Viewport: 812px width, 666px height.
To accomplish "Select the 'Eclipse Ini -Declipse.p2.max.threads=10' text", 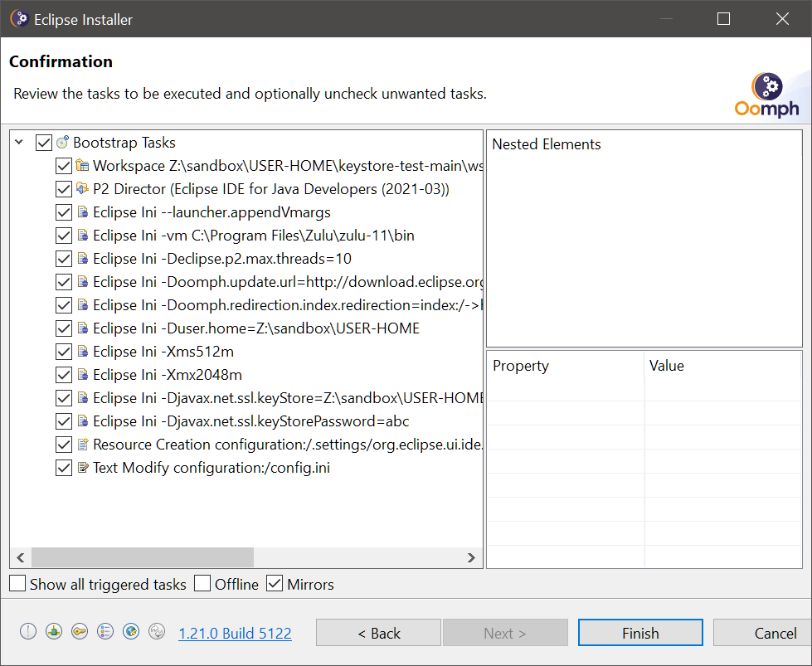I will [222, 259].
